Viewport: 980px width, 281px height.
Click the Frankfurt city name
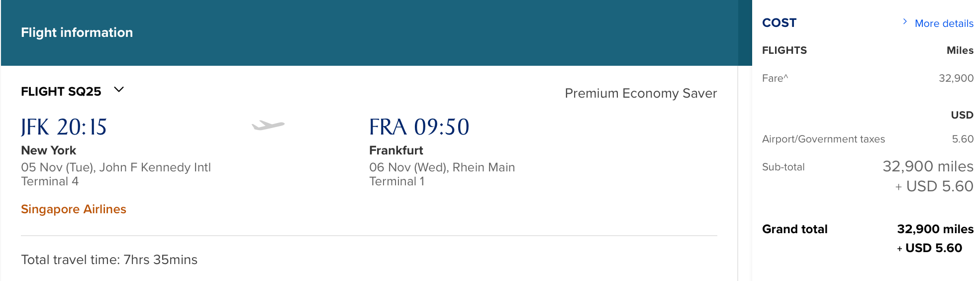(x=396, y=150)
